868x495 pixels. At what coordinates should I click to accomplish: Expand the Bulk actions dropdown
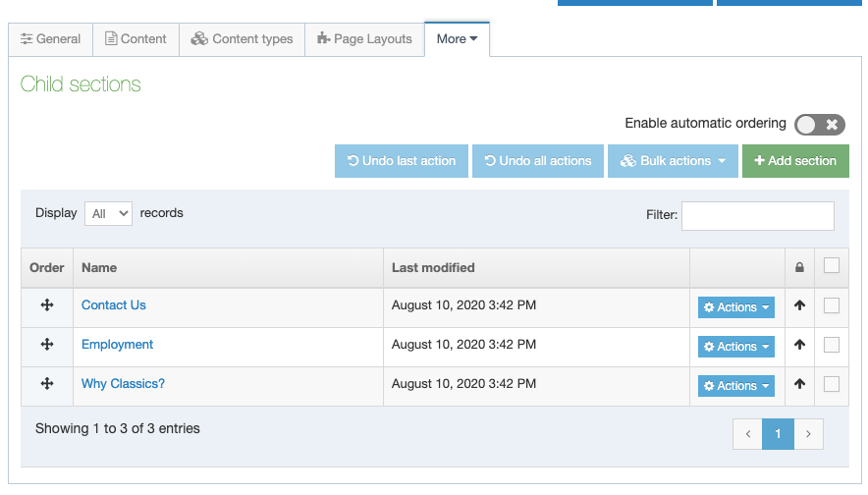[673, 161]
